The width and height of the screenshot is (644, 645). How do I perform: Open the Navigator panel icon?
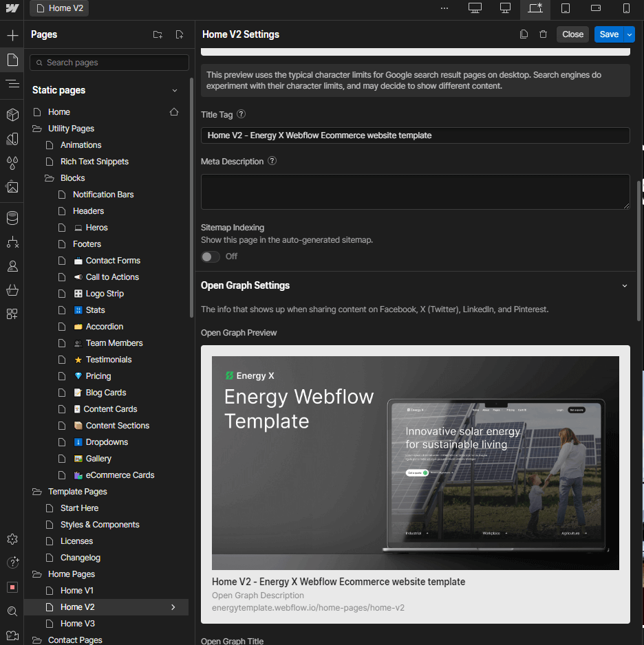(12, 84)
